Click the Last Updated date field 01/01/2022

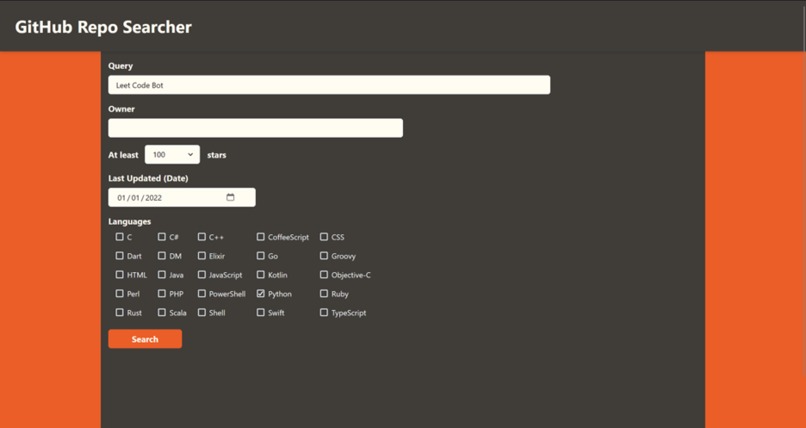point(181,197)
